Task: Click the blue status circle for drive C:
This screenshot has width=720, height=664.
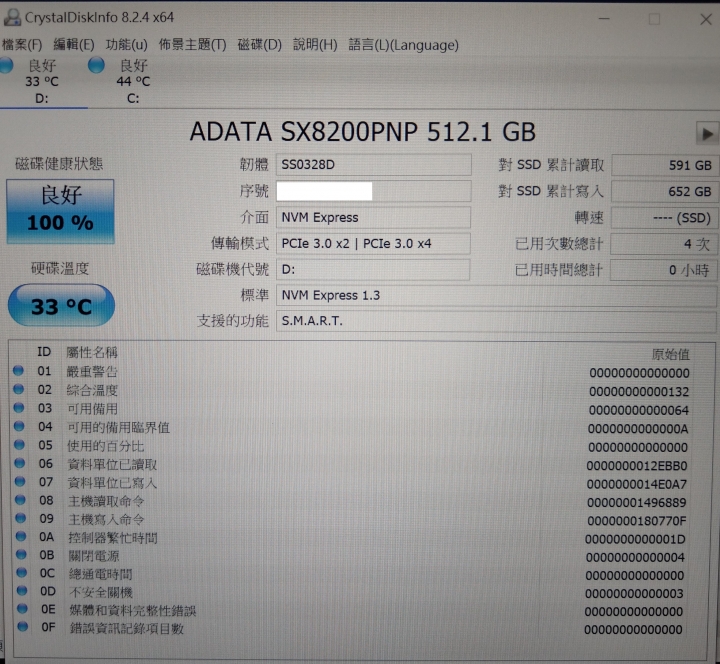Action: click(96, 65)
